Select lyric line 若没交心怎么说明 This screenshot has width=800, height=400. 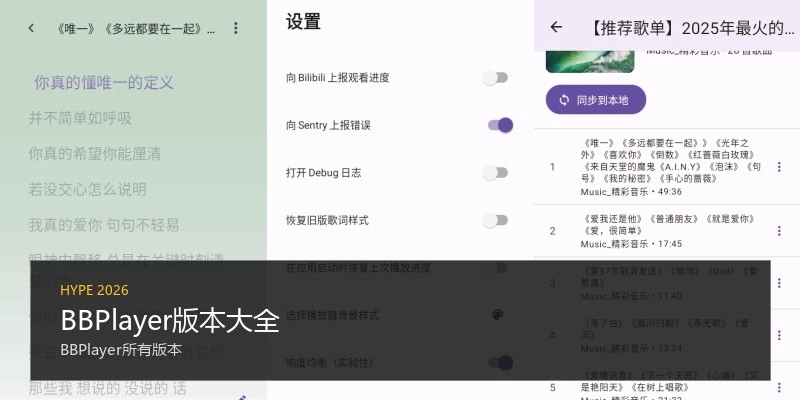(88, 189)
